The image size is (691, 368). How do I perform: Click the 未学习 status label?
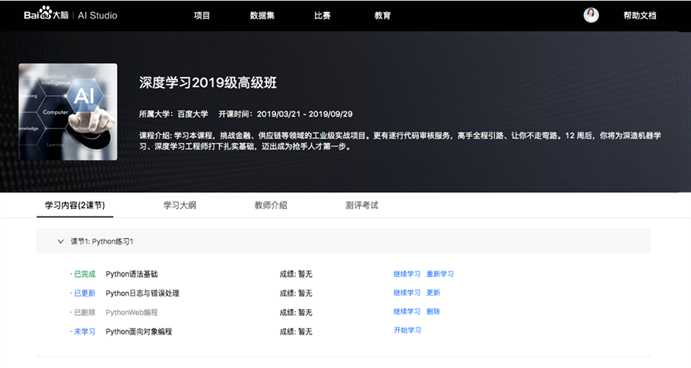(84, 331)
